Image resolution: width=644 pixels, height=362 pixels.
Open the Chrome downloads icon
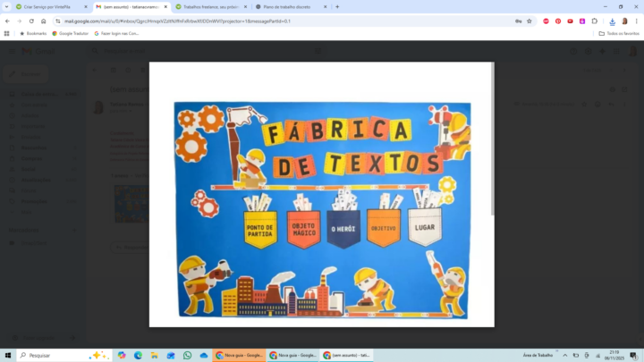613,21
